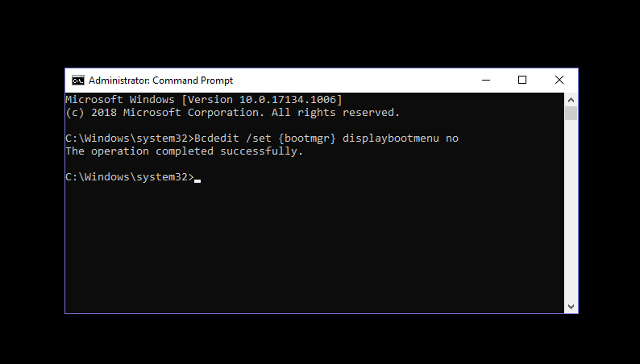Close the Administrator Command Prompt window
This screenshot has height=364, width=640.
[x=559, y=81]
